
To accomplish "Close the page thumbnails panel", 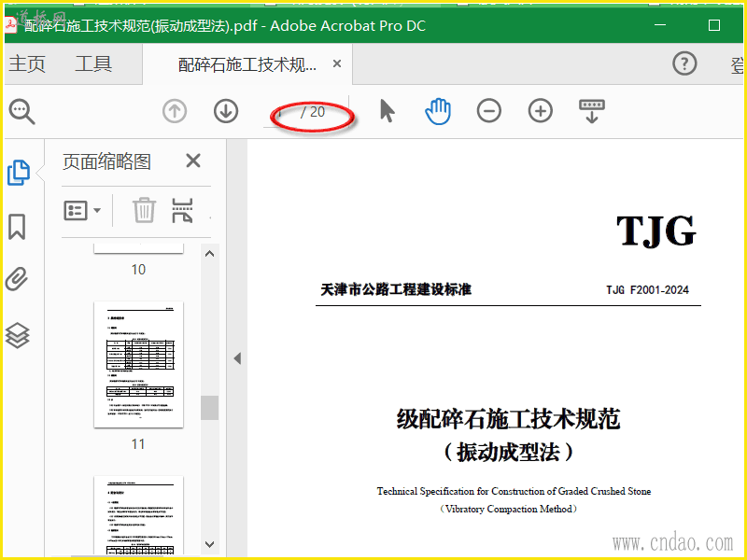I will tap(193, 161).
